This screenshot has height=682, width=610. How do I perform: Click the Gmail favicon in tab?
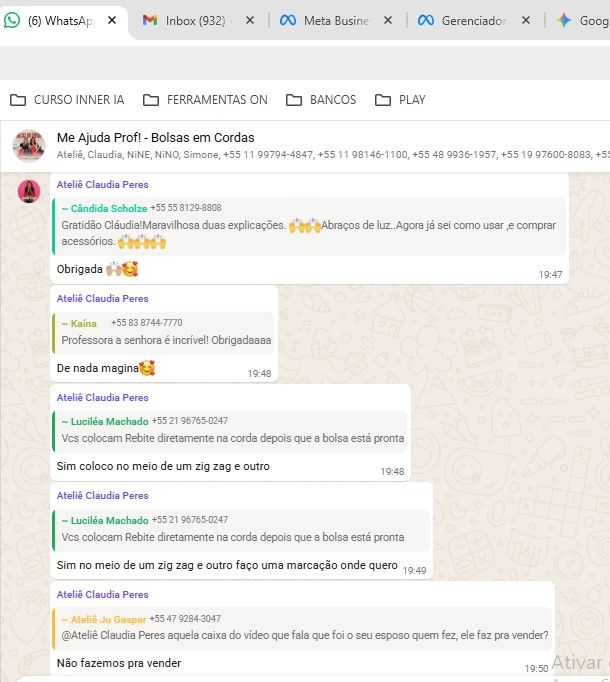[150, 20]
